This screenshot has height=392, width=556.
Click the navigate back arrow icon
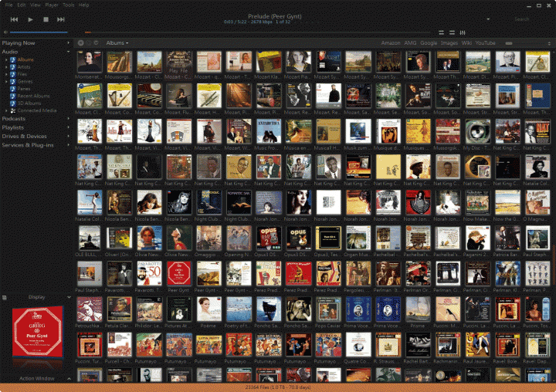tap(81, 43)
